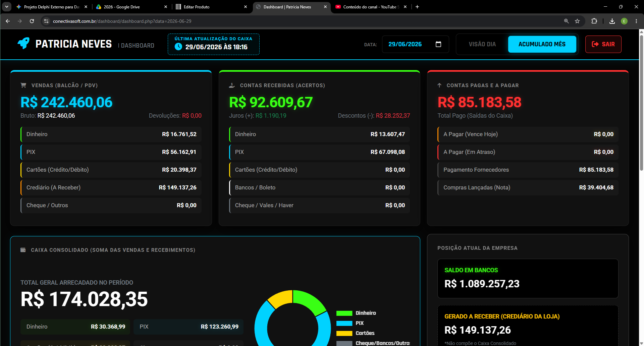Open the Chrome profile avatar
644x346 pixels.
tap(624, 21)
